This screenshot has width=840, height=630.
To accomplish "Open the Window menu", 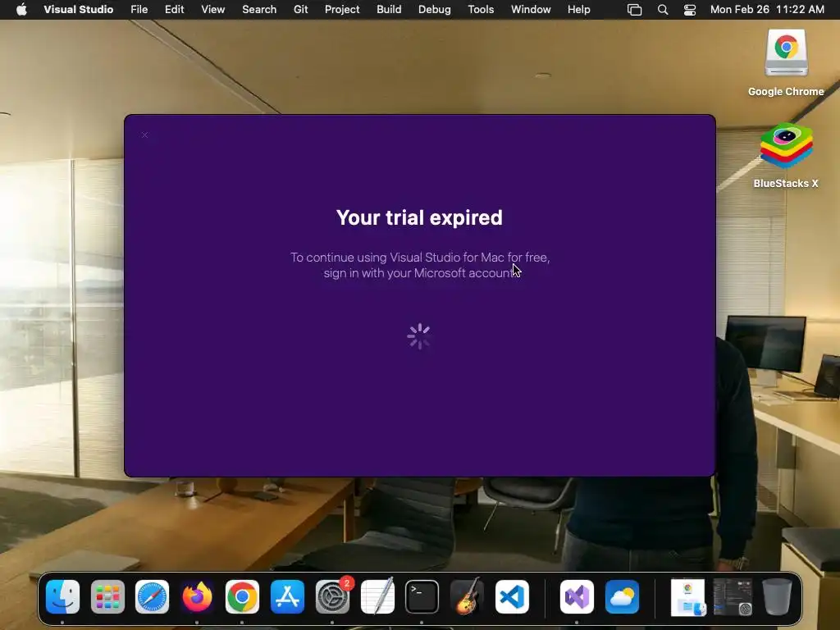I will (x=531, y=9).
